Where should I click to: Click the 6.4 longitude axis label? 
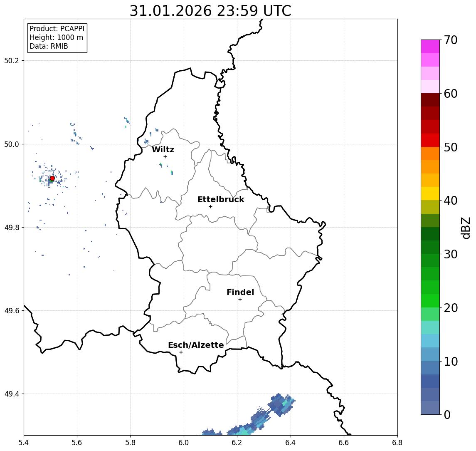pos(291,443)
